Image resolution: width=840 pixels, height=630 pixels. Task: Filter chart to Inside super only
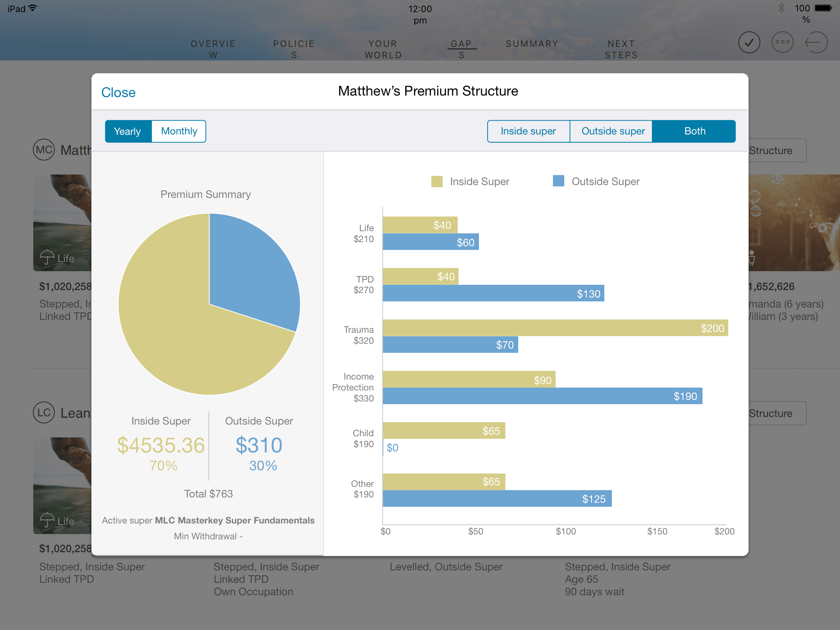(x=528, y=131)
